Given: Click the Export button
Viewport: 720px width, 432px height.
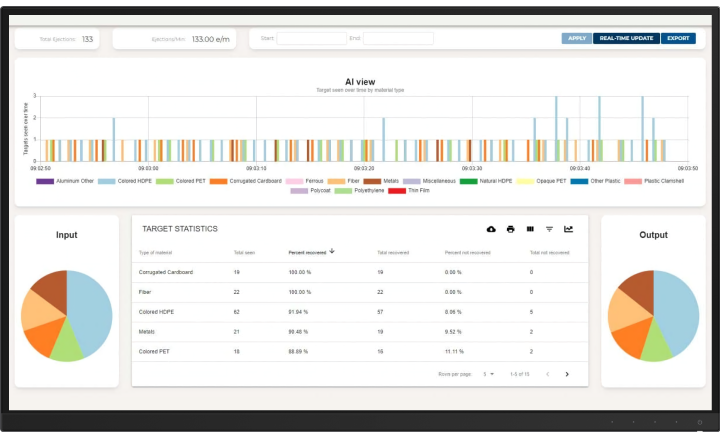Looking at the screenshot, I should pyautogui.click(x=678, y=39).
